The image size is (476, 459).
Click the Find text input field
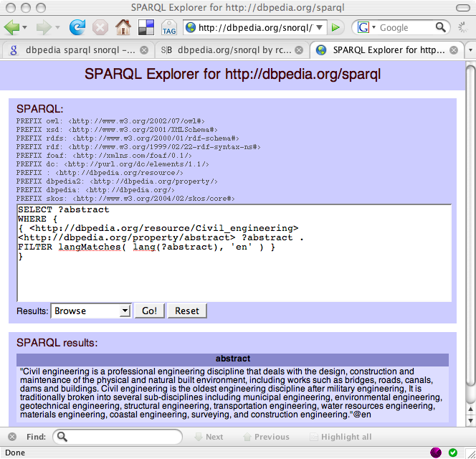[x=118, y=437]
